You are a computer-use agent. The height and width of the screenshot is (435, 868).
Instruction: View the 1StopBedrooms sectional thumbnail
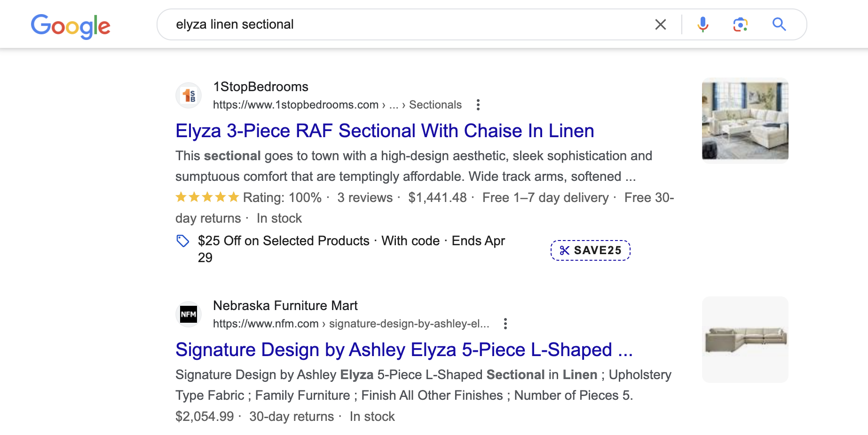(745, 120)
